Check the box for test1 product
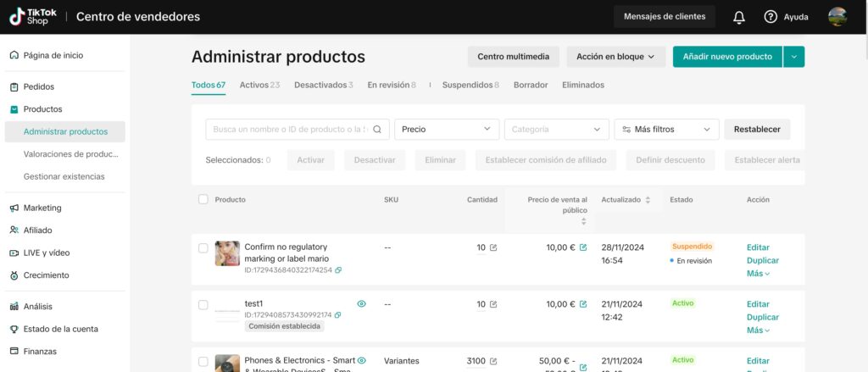Image resolution: width=868 pixels, height=372 pixels. [203, 304]
